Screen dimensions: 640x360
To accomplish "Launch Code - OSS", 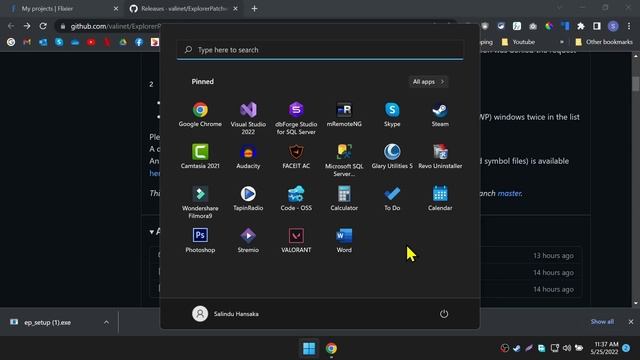I will coord(296,199).
